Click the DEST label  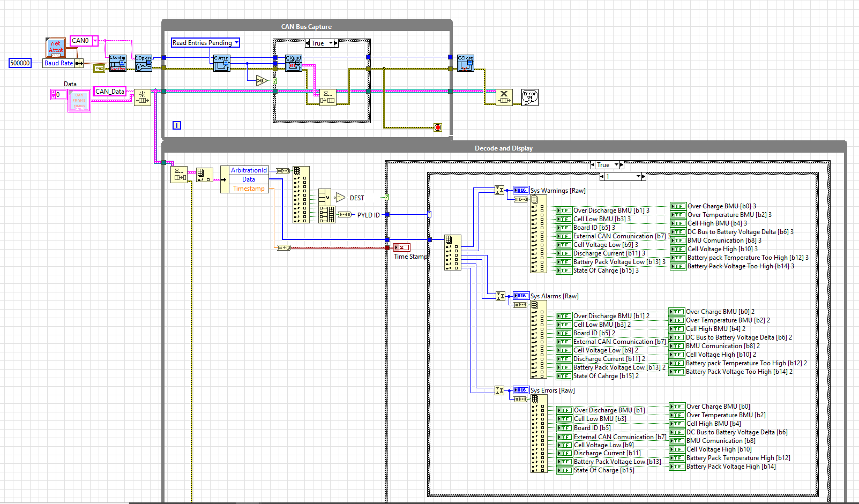pos(357,198)
